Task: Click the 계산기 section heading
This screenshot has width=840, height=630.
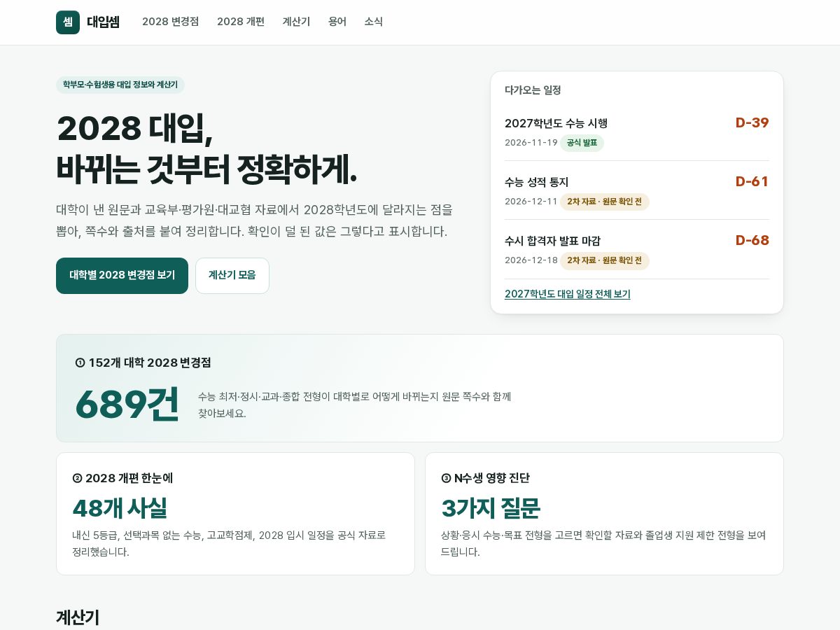Action: pyautogui.click(x=78, y=617)
